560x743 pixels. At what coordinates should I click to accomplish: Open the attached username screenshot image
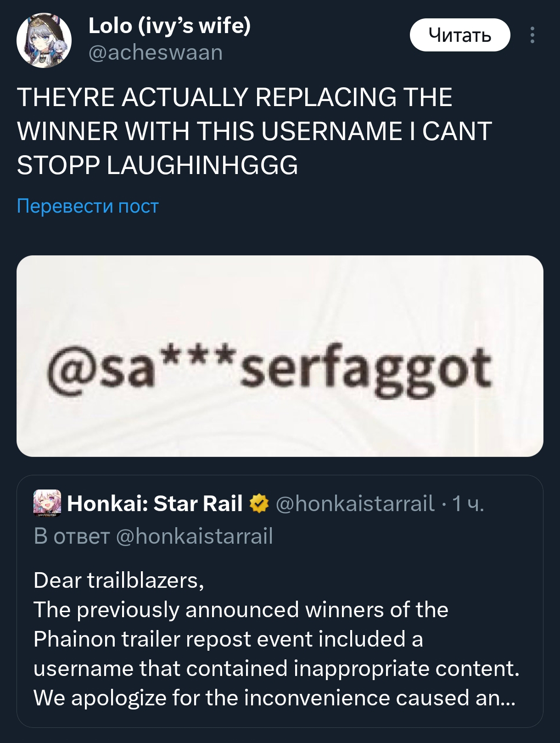click(280, 356)
